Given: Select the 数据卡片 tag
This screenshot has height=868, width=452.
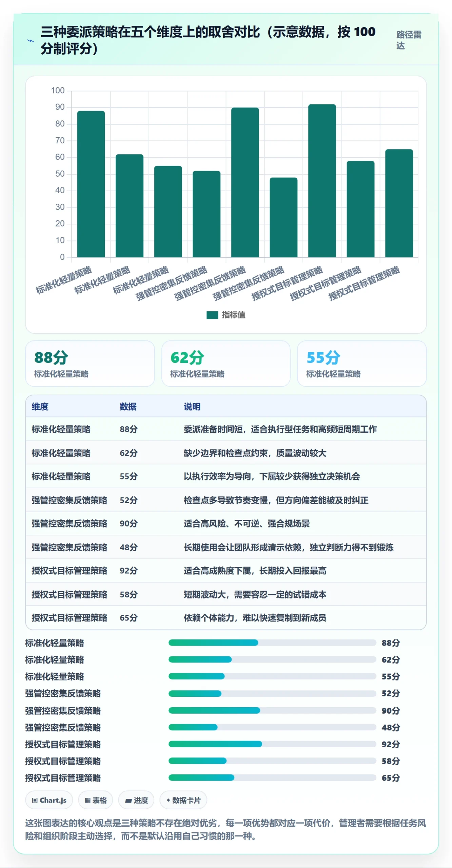Looking at the screenshot, I should click(x=183, y=801).
